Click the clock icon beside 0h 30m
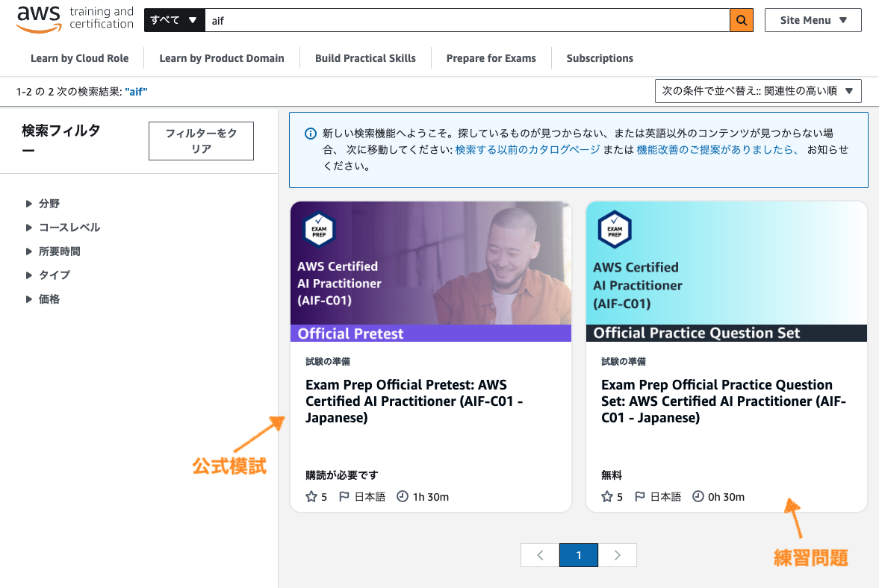879x588 pixels. pyautogui.click(x=698, y=497)
